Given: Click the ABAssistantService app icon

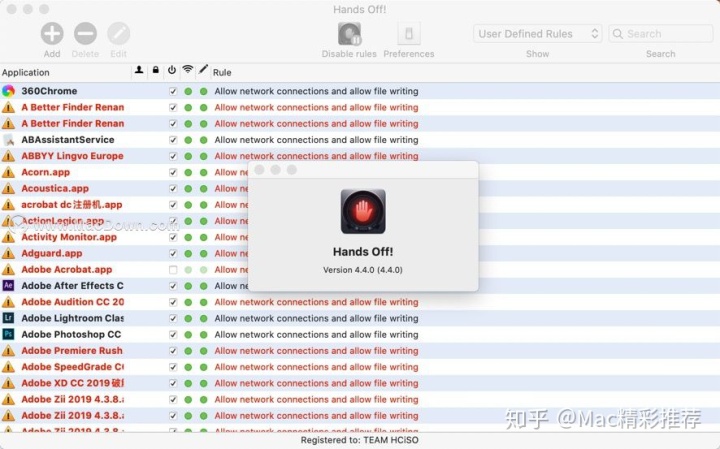Looking at the screenshot, I should click(8, 140).
